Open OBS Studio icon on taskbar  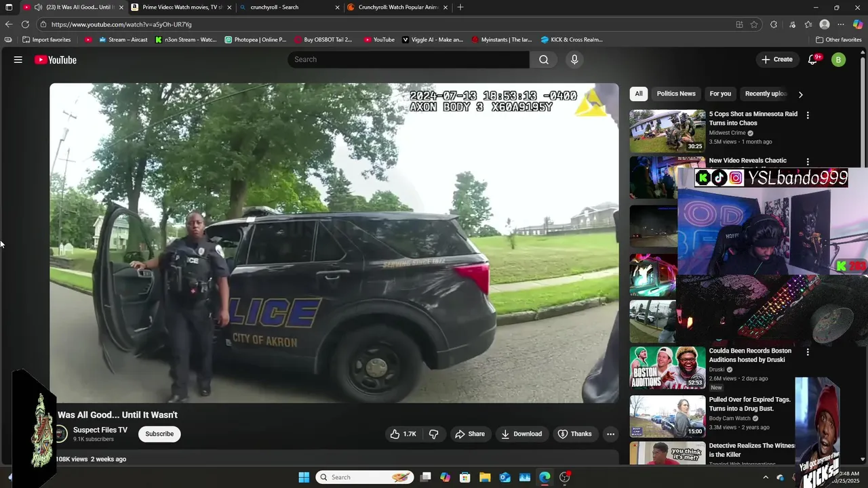coord(564,477)
